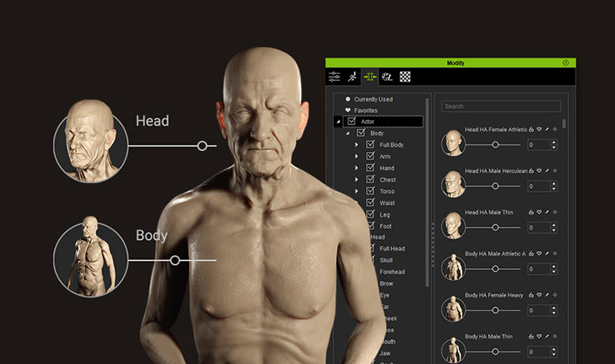615x364 pixels.
Task: Select the active green Morph tab icon
Action: pos(370,77)
